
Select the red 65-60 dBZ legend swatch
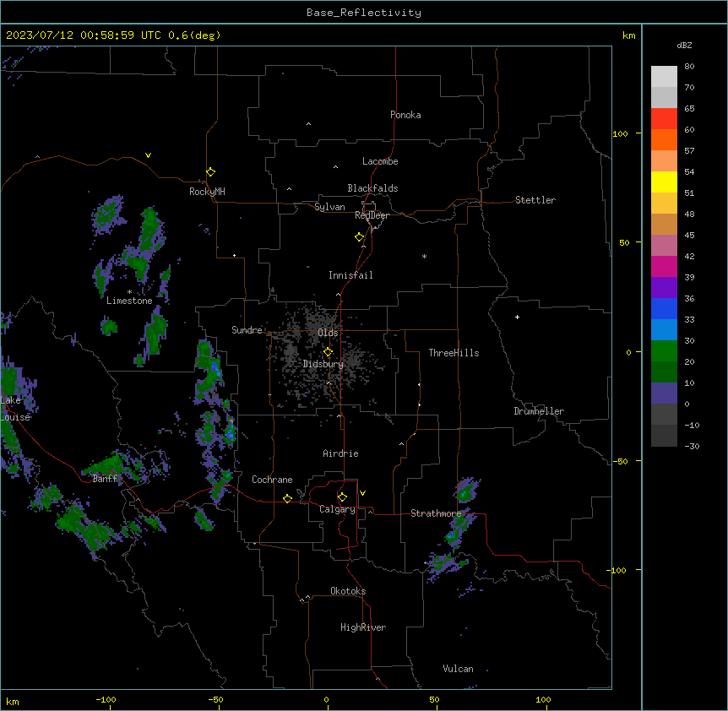tap(664, 119)
